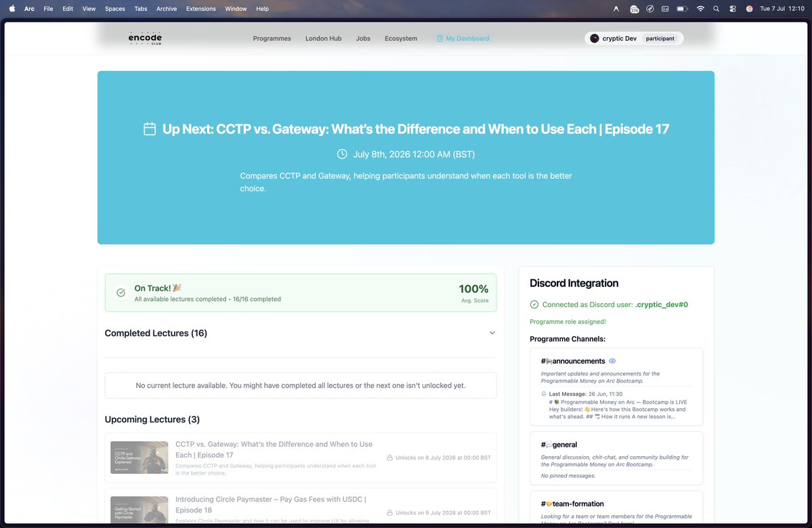The height and width of the screenshot is (528, 812).
Task: Open the #general channel card
Action: [616, 458]
